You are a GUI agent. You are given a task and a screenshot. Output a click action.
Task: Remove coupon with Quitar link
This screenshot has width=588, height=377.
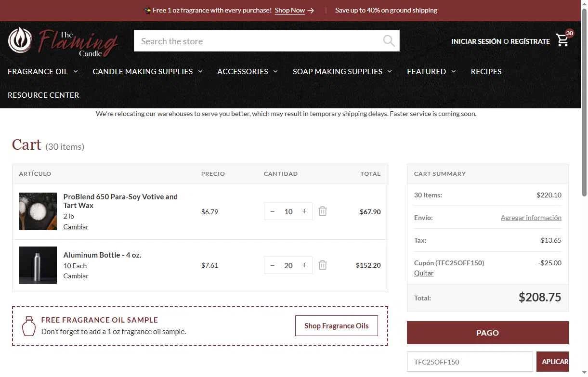[x=424, y=273]
